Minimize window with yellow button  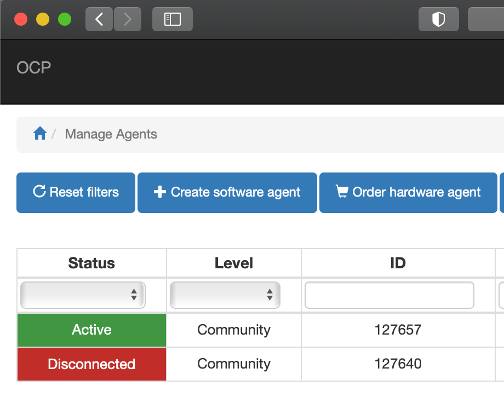coord(43,19)
